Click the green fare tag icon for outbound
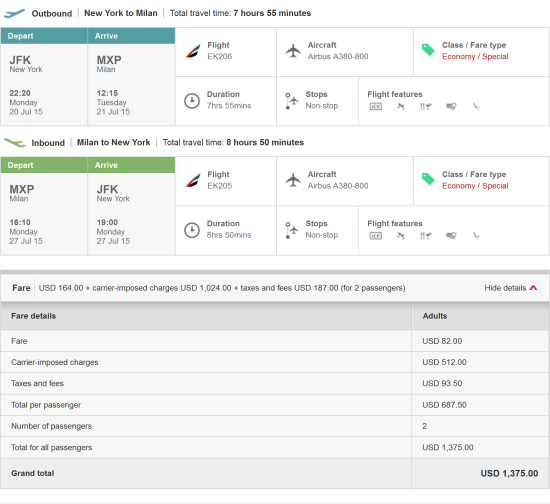The image size is (550, 504). [x=428, y=50]
